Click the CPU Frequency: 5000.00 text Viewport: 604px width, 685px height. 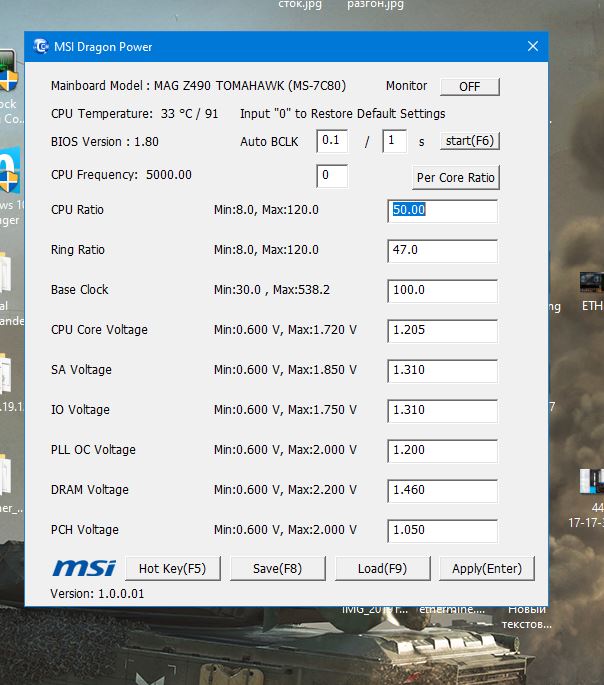121,175
